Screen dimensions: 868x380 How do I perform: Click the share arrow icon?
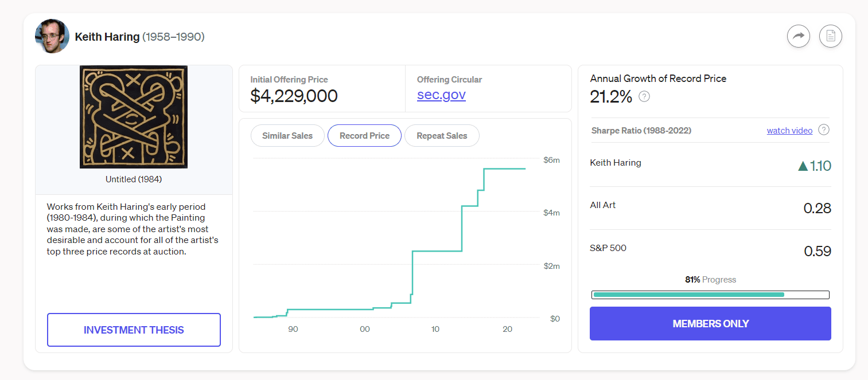pyautogui.click(x=798, y=37)
